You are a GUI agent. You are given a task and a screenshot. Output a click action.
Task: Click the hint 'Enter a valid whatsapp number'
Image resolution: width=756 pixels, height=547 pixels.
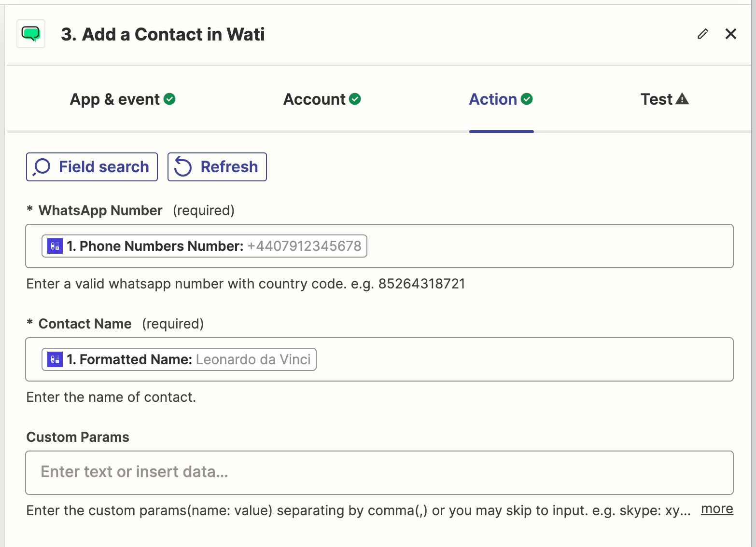tap(246, 284)
